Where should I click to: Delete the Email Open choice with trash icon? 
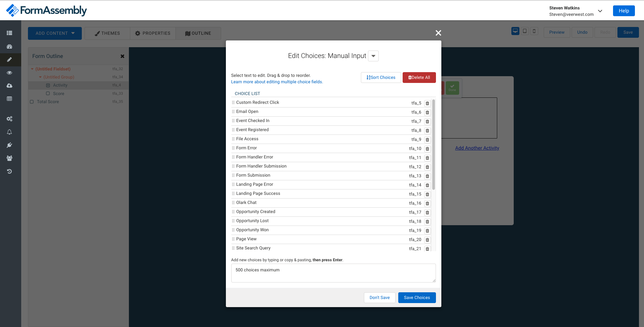pos(427,112)
